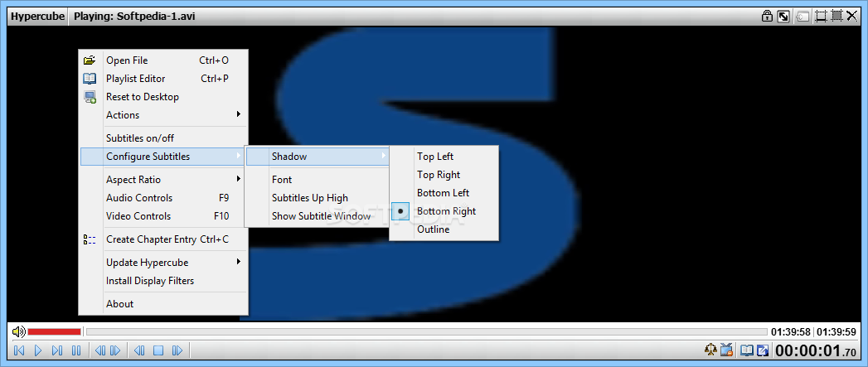Click the blue square arrow icon

(764, 350)
